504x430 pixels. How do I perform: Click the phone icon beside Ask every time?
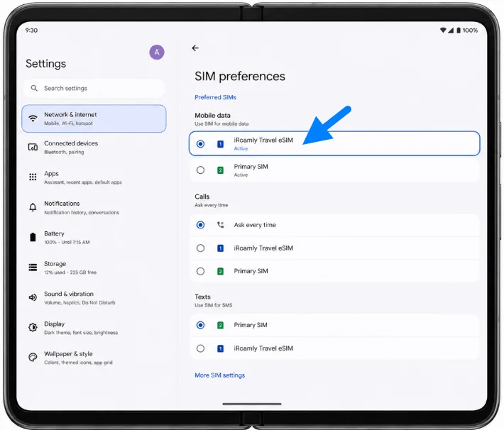click(x=220, y=225)
